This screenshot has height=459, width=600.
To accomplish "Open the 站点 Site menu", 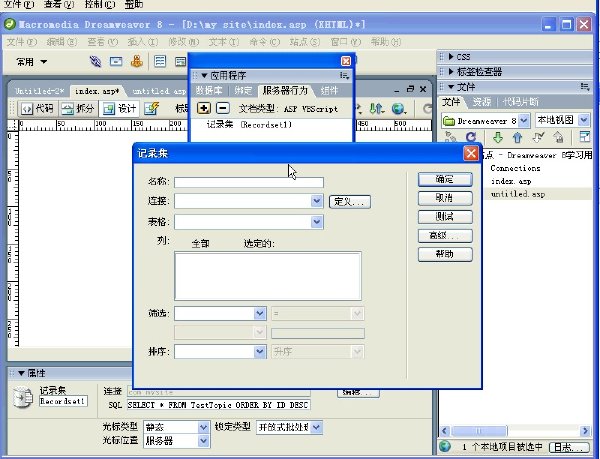I will 305,42.
